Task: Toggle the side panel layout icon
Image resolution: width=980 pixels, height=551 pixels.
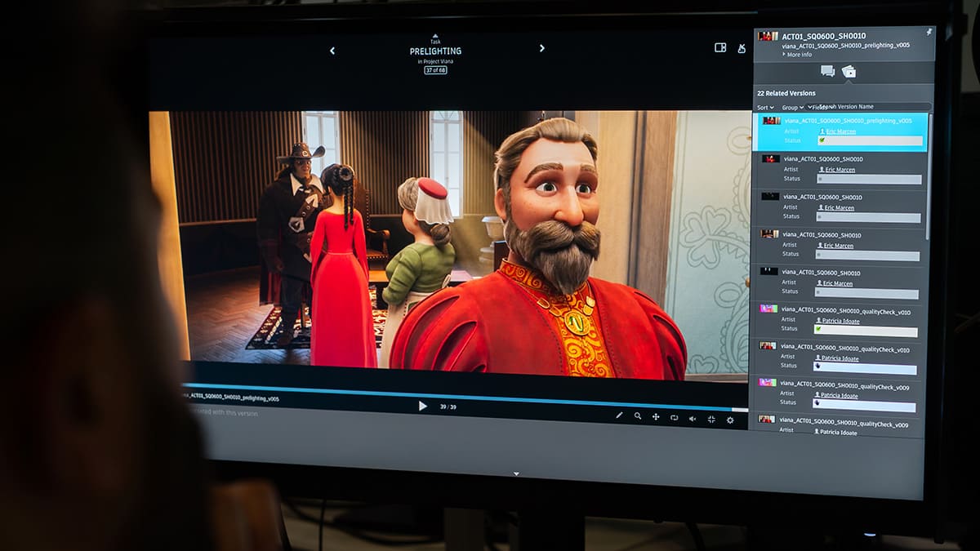Action: click(x=720, y=47)
